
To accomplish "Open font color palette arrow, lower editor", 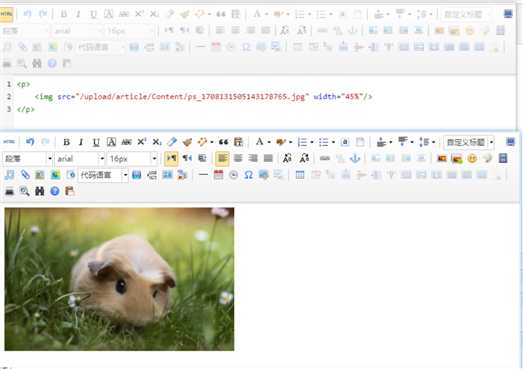I will pyautogui.click(x=269, y=142).
